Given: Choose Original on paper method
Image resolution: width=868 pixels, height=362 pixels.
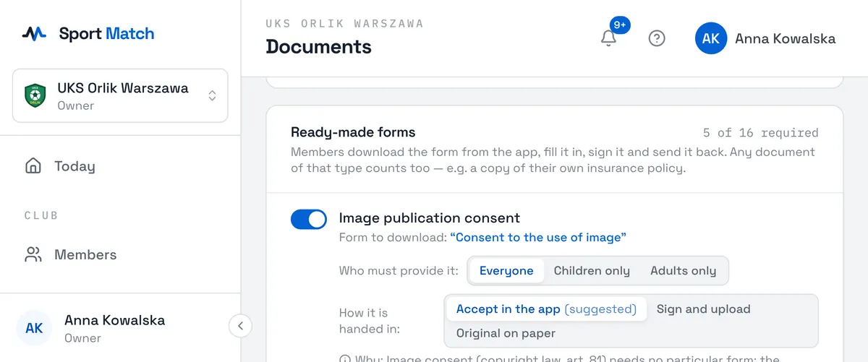Looking at the screenshot, I should pos(506,333).
